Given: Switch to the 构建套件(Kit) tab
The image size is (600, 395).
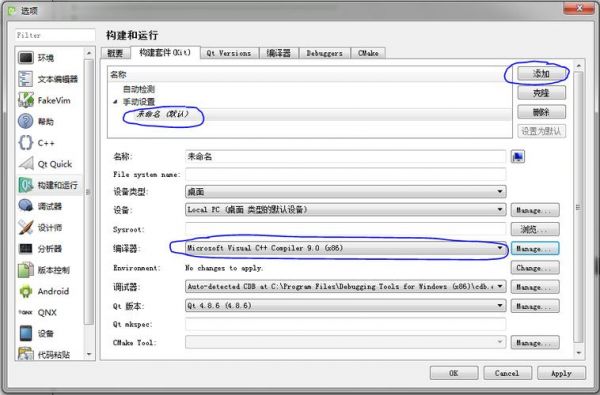Looking at the screenshot, I should point(165,52).
